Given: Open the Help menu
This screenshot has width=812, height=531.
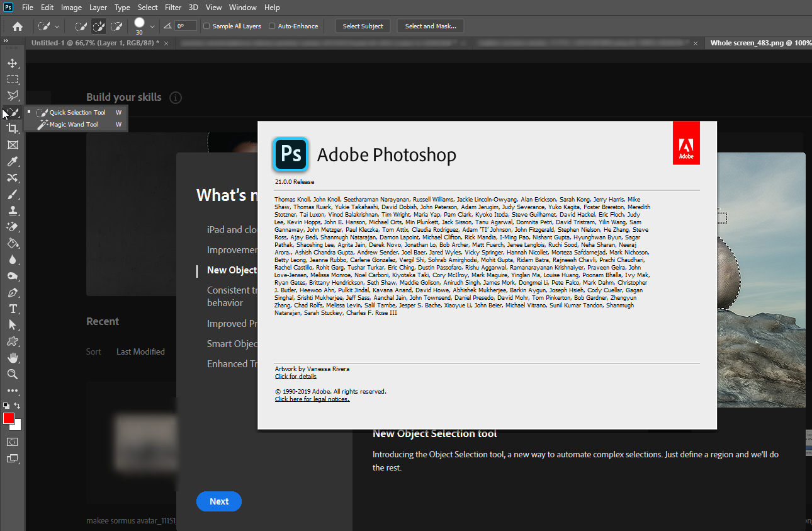Looking at the screenshot, I should (272, 8).
